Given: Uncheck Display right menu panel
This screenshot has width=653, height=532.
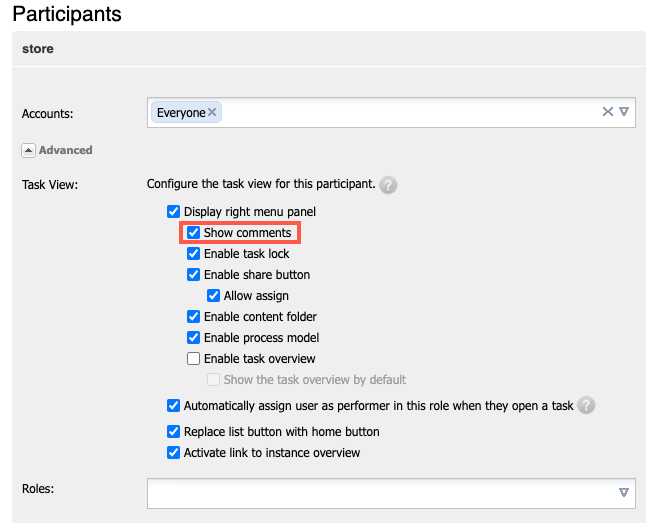Looking at the screenshot, I should click(x=173, y=212).
